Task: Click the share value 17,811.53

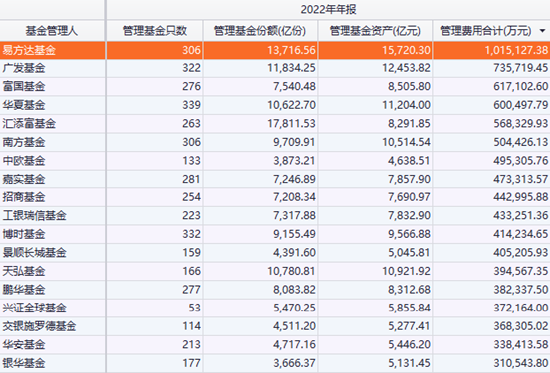Action: (291, 124)
